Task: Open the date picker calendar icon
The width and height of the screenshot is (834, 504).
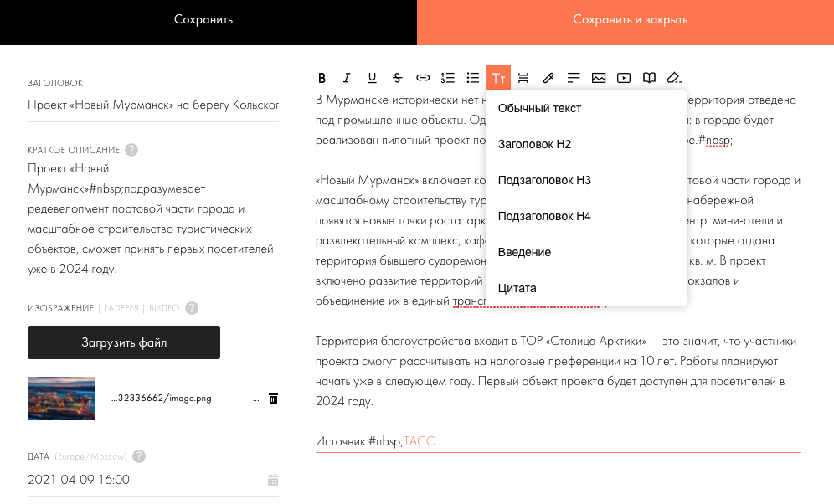Action: point(272,480)
